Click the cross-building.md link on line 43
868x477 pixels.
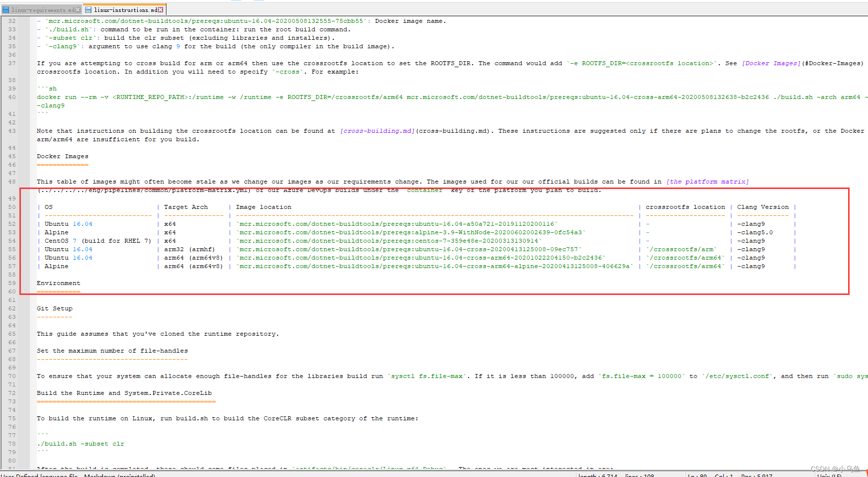pos(378,131)
